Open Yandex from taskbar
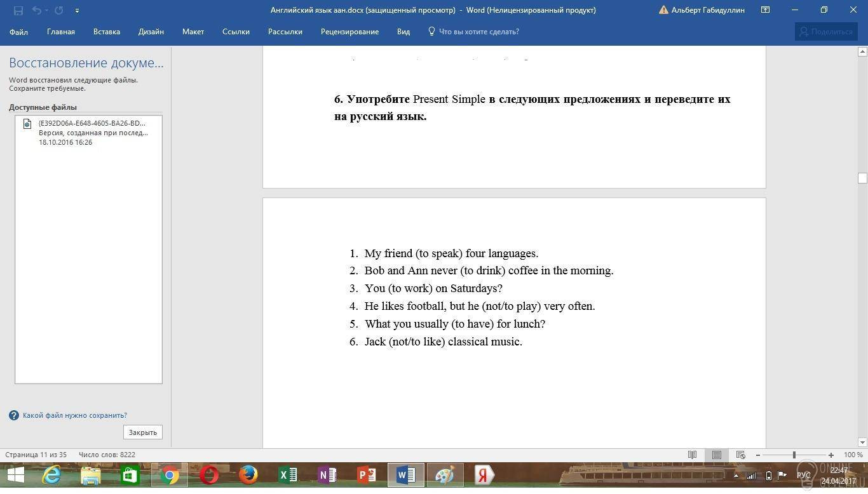This screenshot has height=494, width=868. click(484, 475)
